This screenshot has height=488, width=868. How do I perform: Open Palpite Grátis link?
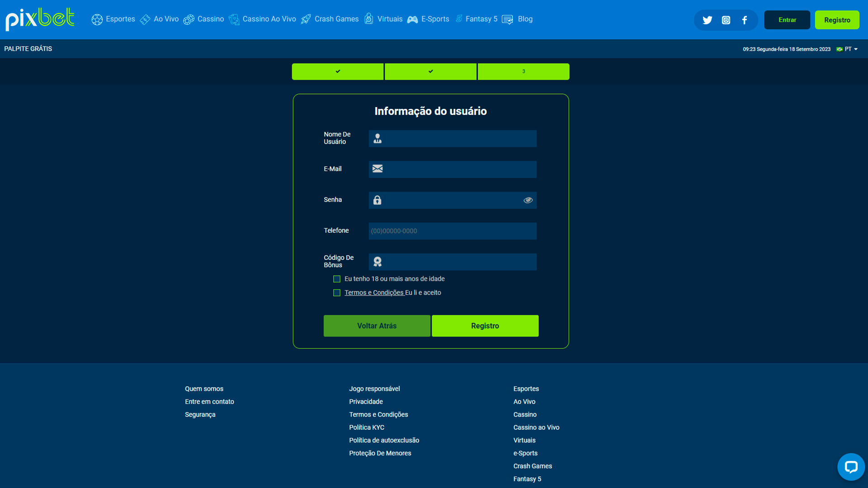(28, 49)
